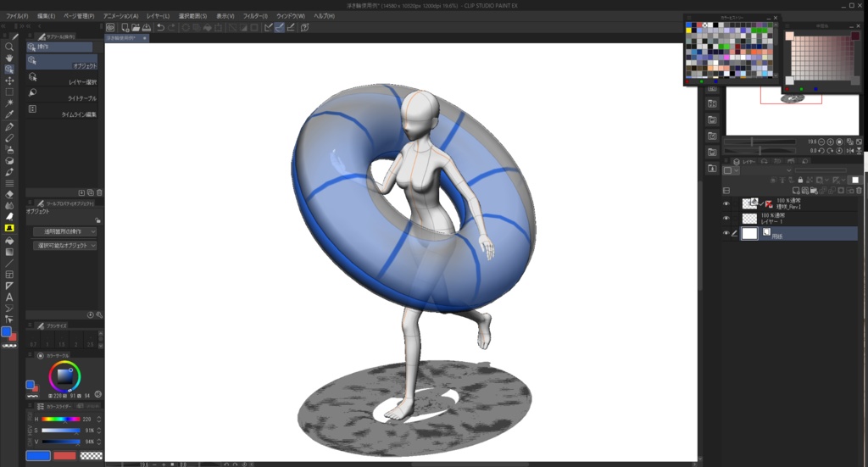
Task: Click the CLIP STUDIO launcher icon
Action: click(x=110, y=27)
